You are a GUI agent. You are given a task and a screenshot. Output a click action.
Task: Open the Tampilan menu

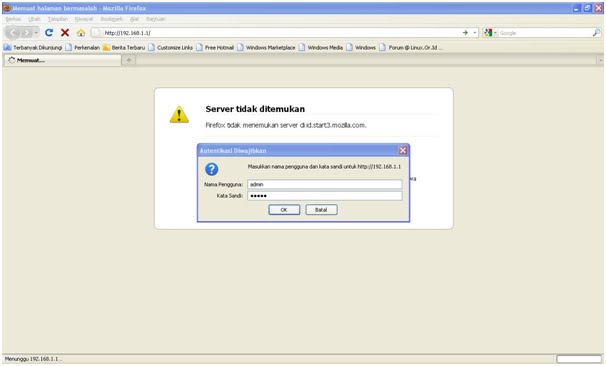pos(58,19)
